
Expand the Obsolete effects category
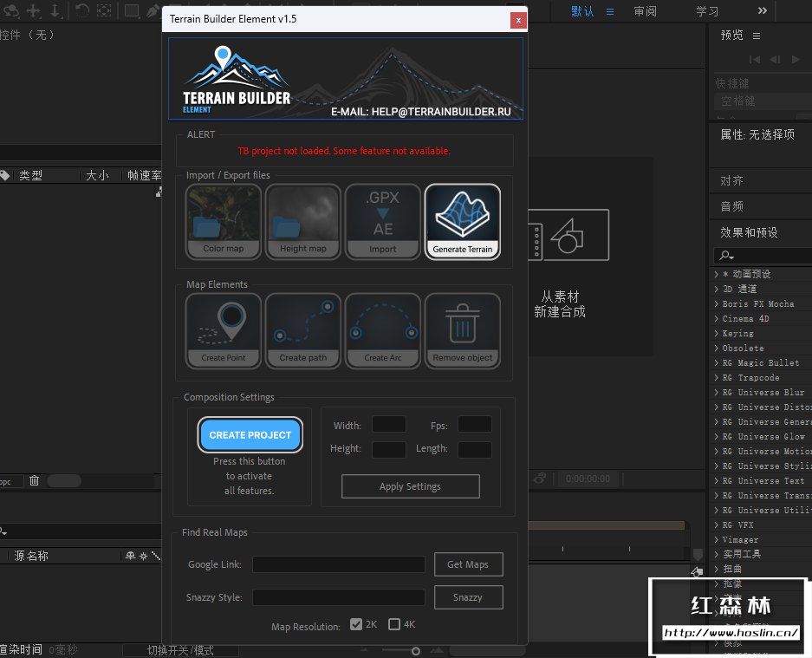[x=716, y=348]
